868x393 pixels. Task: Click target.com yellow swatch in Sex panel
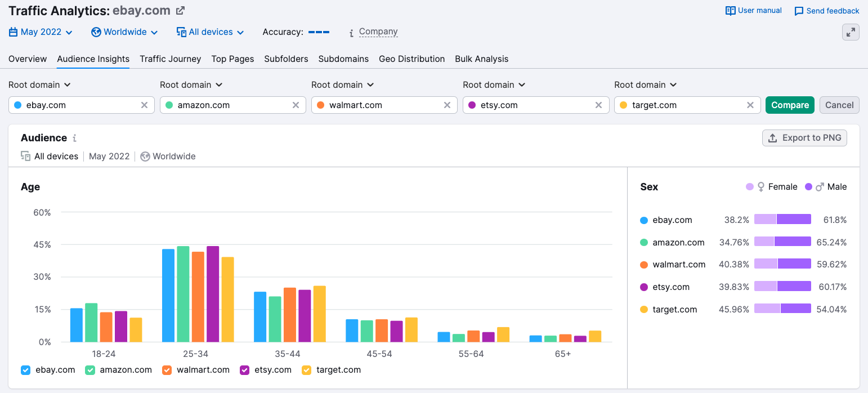coord(644,310)
